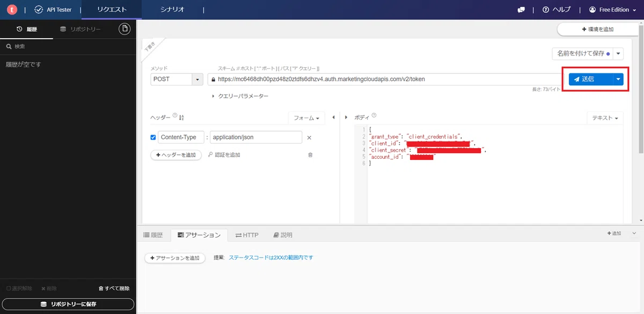Open the フォーム headers view dropdown
This screenshot has width=644, height=314.
[x=306, y=118]
